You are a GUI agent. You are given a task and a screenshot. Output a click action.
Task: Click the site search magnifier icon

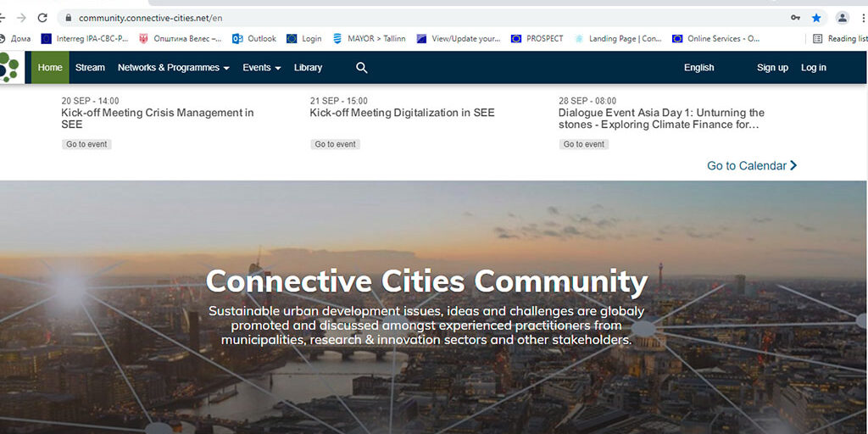(362, 68)
